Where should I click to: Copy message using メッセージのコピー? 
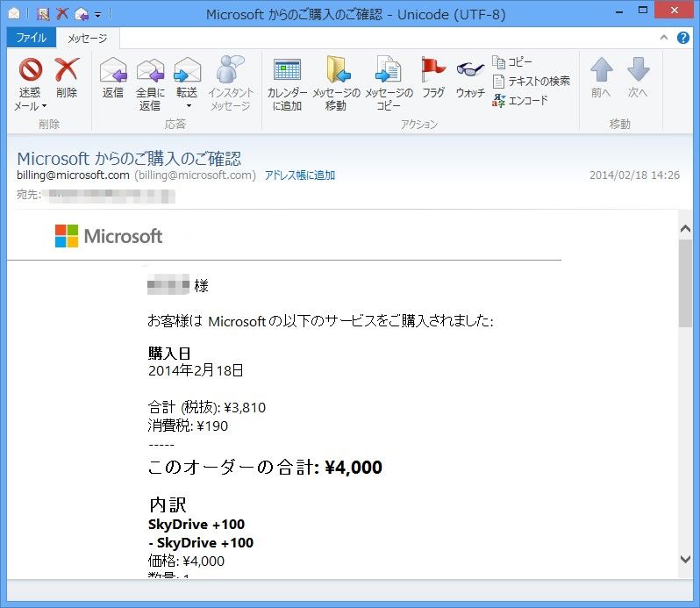point(389,84)
